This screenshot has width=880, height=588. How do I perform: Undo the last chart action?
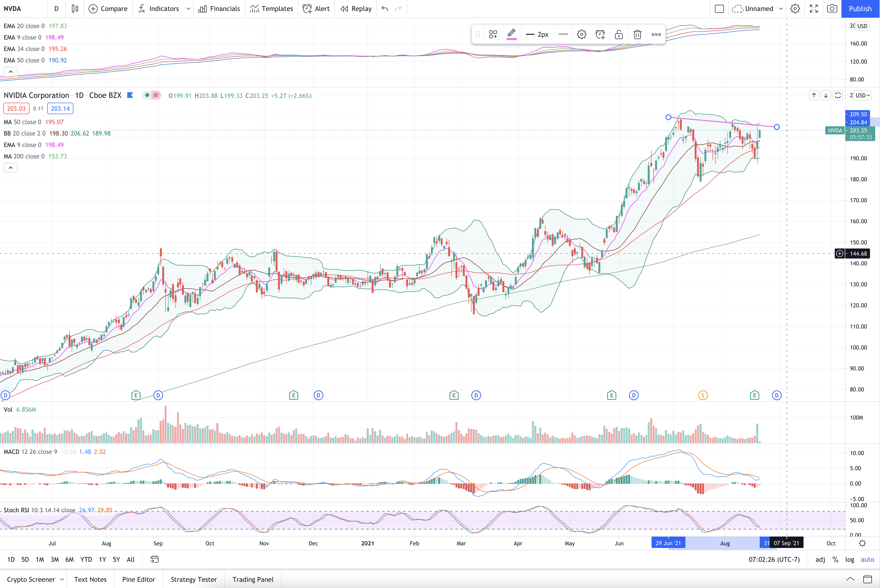pyautogui.click(x=385, y=9)
